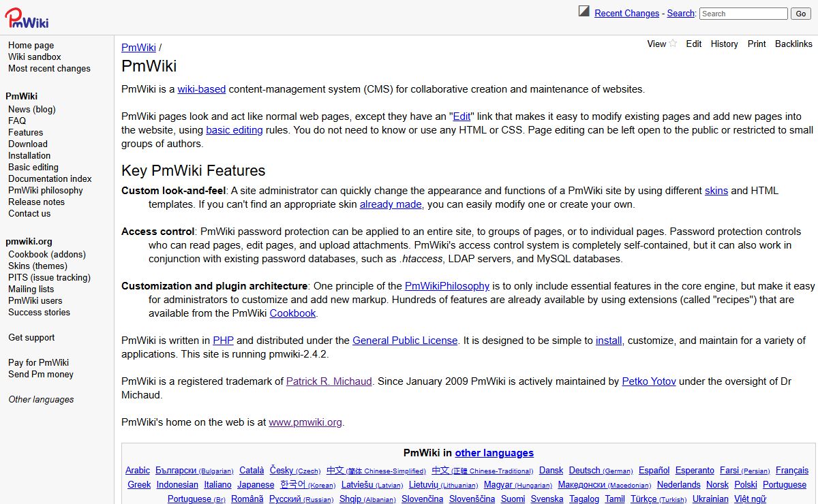Viewport: 818px width, 504px height.
Task: Click the Go search button
Action: [800, 14]
